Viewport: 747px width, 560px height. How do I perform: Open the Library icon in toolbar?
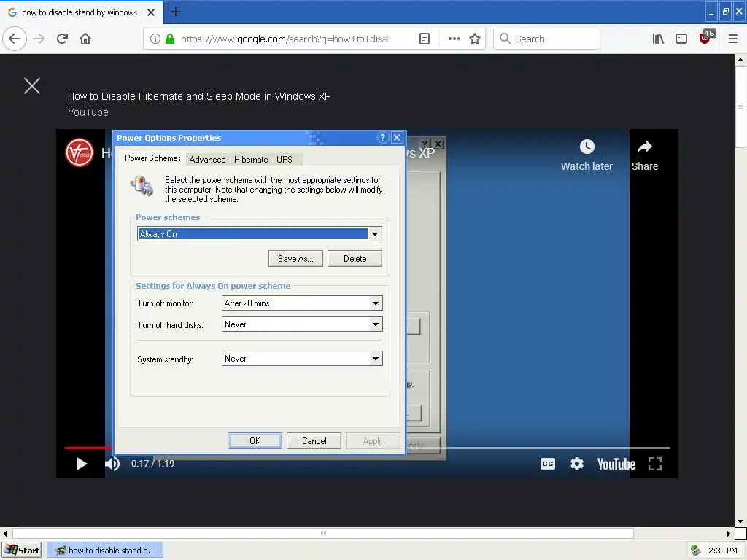(x=658, y=39)
